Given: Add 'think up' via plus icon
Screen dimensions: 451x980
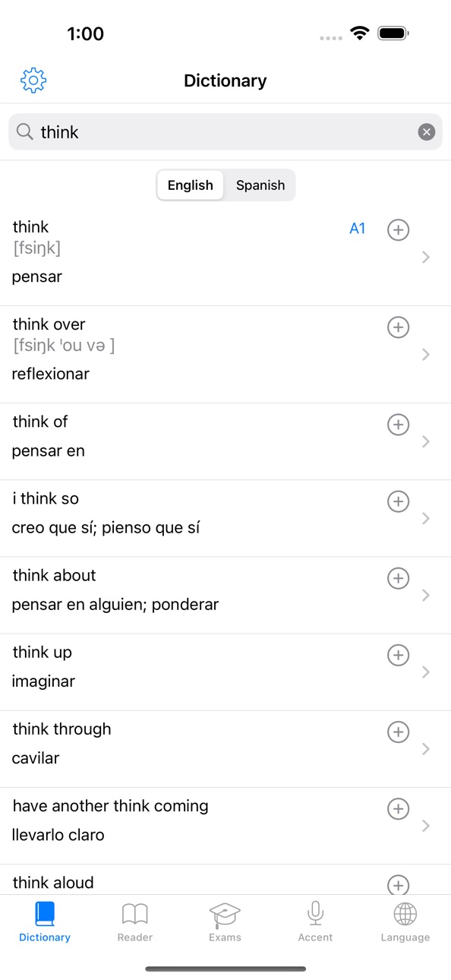Looking at the screenshot, I should [x=399, y=655].
